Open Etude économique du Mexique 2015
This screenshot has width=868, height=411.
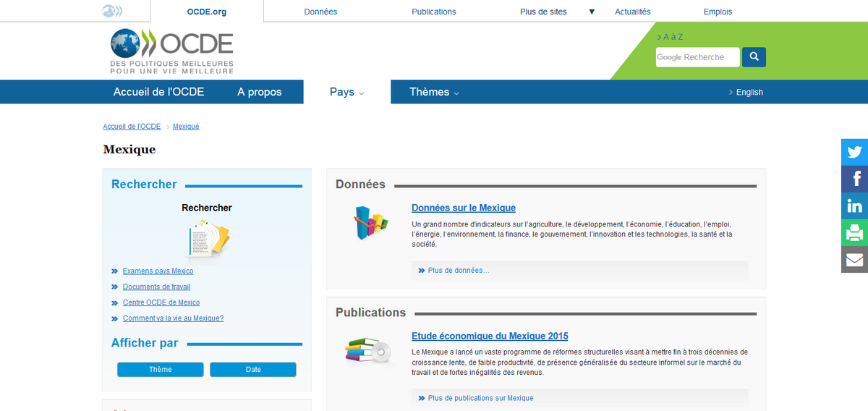click(490, 336)
